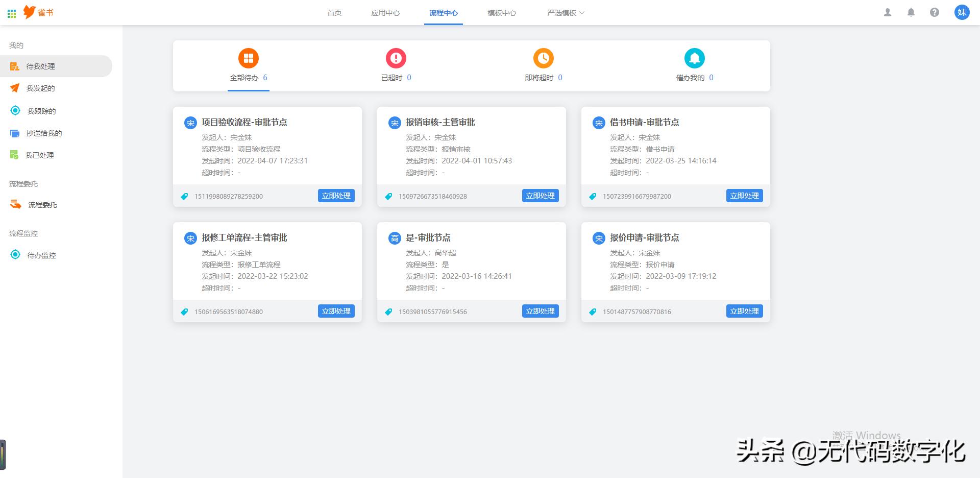The image size is (980, 478).
Task: Select the 待我处理 sidebar icon
Action: pos(15,66)
